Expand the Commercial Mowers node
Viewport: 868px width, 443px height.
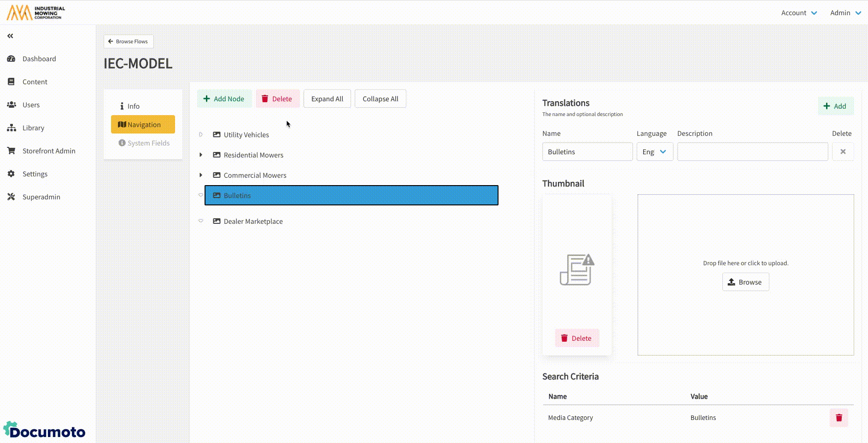coord(201,175)
